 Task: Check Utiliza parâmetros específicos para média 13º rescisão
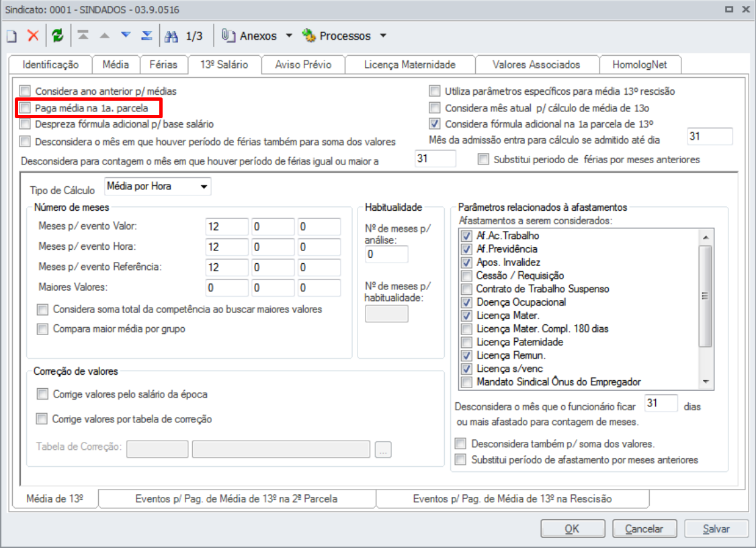tap(435, 91)
